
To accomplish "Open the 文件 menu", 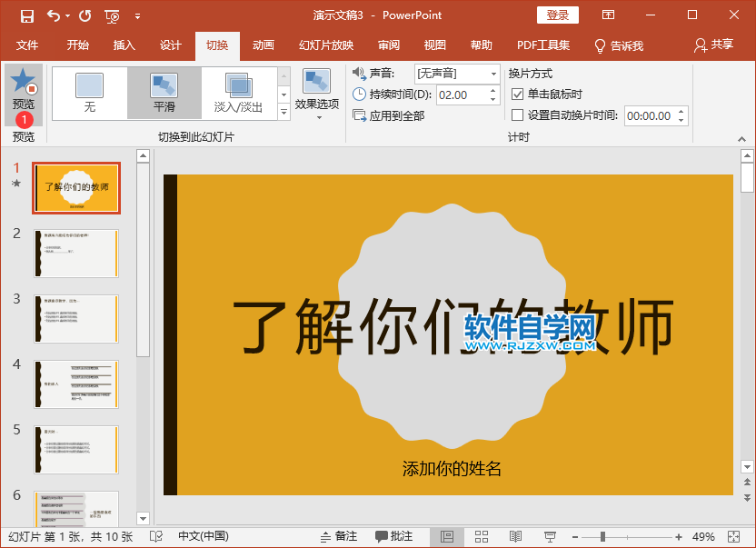I will pyautogui.click(x=27, y=45).
